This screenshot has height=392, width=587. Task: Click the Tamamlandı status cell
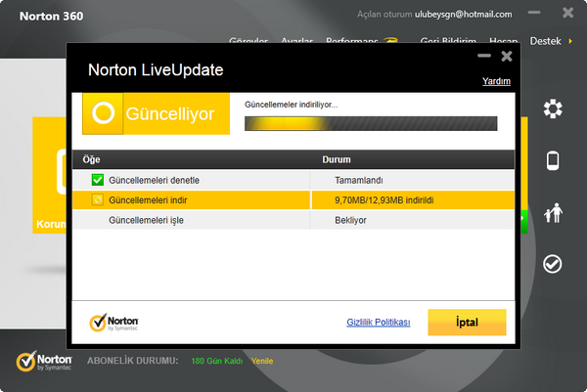coord(359,180)
